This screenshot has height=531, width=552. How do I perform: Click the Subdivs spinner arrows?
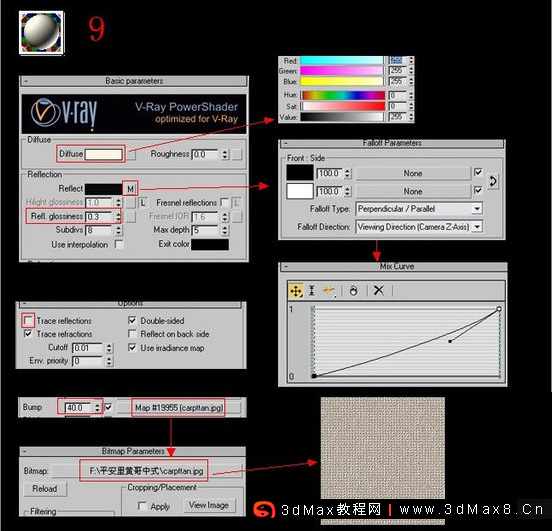click(119, 230)
